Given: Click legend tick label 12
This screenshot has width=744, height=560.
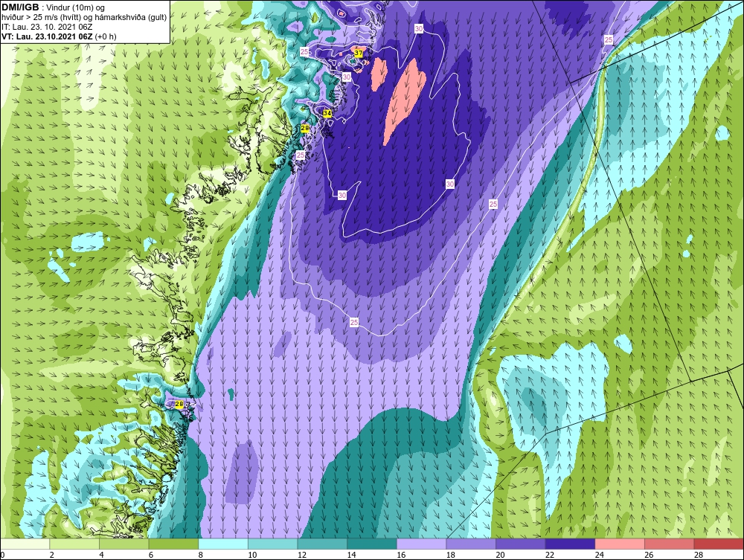Looking at the screenshot, I should [302, 555].
